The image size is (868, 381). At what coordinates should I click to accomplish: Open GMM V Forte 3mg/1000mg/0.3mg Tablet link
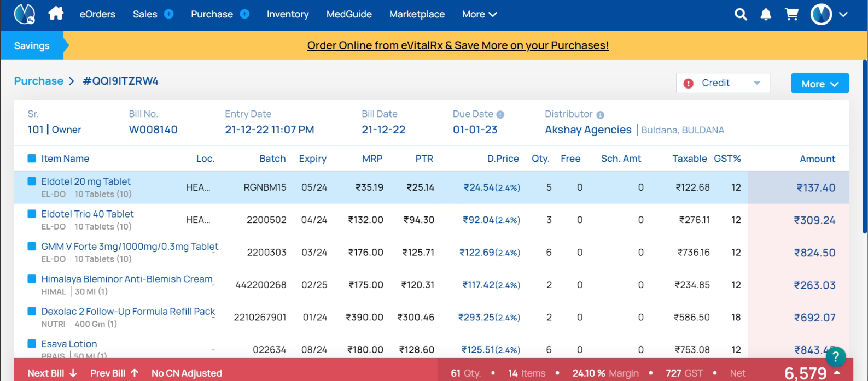click(130, 247)
